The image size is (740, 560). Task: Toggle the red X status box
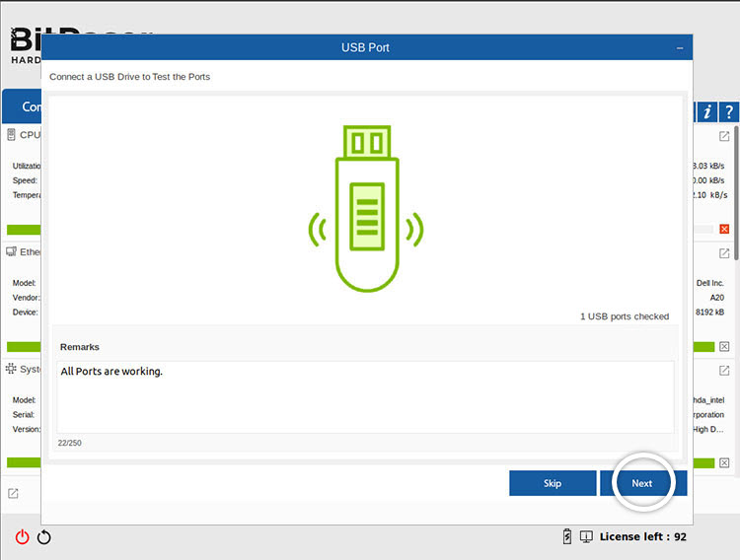tap(724, 230)
